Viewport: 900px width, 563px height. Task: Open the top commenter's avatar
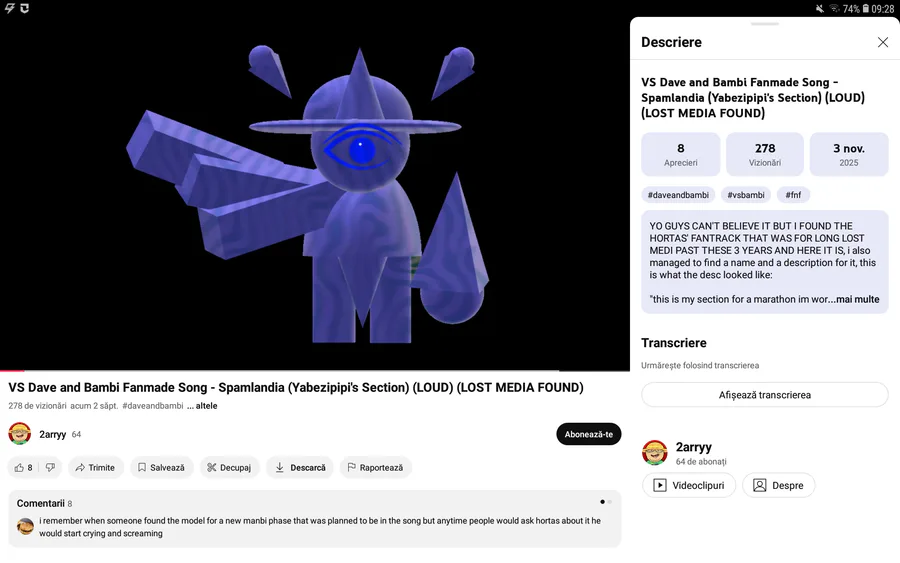pyautogui.click(x=25, y=526)
